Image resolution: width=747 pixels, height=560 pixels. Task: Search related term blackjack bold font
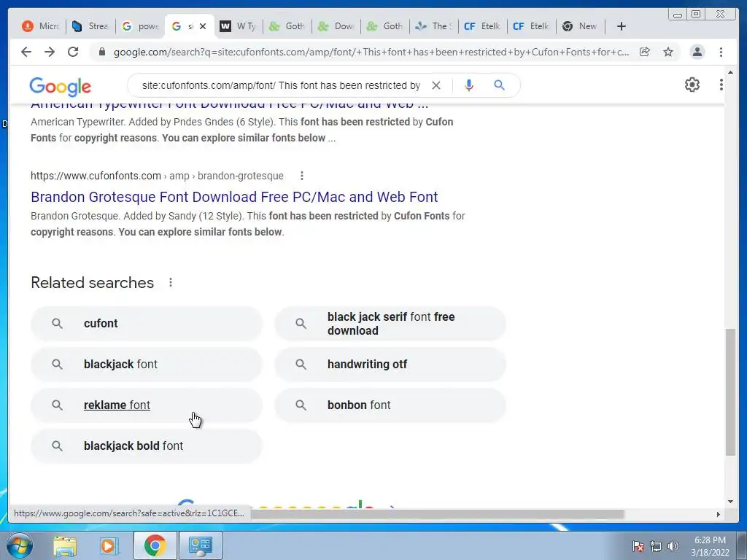[146, 446]
